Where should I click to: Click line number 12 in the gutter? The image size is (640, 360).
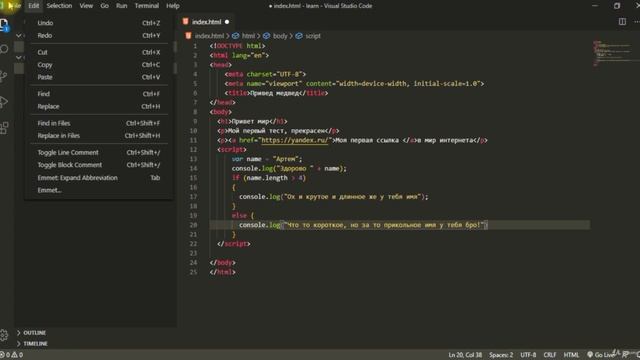[193, 149]
